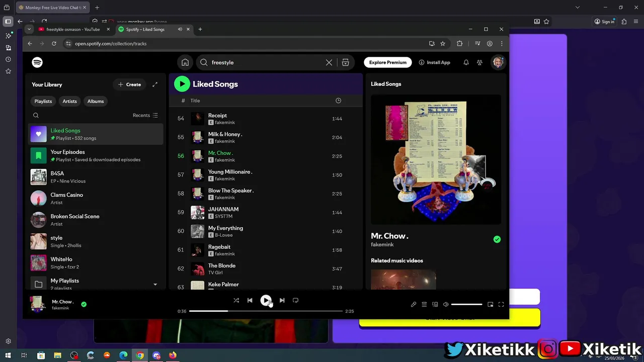Open the media control icon in Chrome toolbar
Screen dimensions: 644x362
477,44
